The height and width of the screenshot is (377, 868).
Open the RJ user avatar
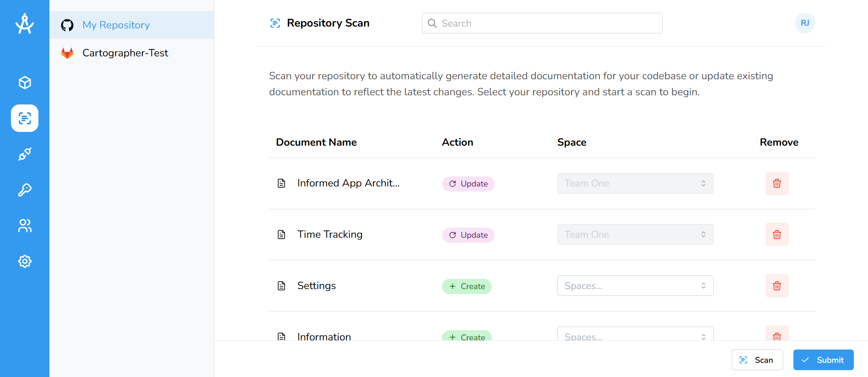tap(805, 23)
